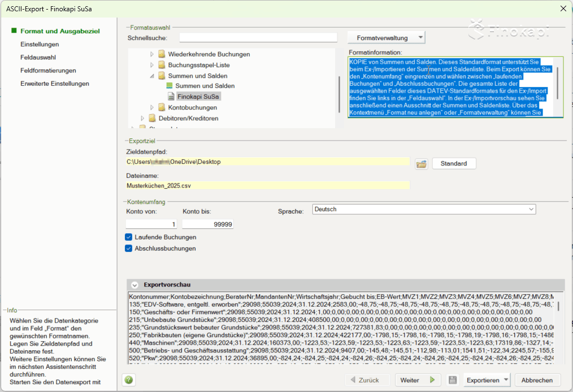
Task: Click the Kontobuchungen folder icon
Action: (162, 107)
